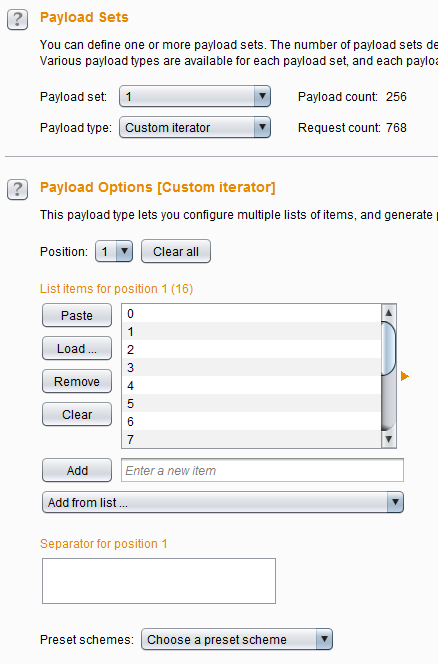Open the Choose a preset scheme dropdown
Image resolution: width=438 pixels, height=664 pixels.
[237, 639]
